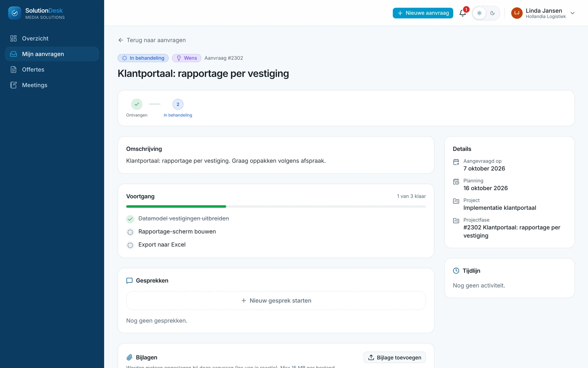Open Offertes page
Screen dimensions: 588x368
tap(52, 70)
